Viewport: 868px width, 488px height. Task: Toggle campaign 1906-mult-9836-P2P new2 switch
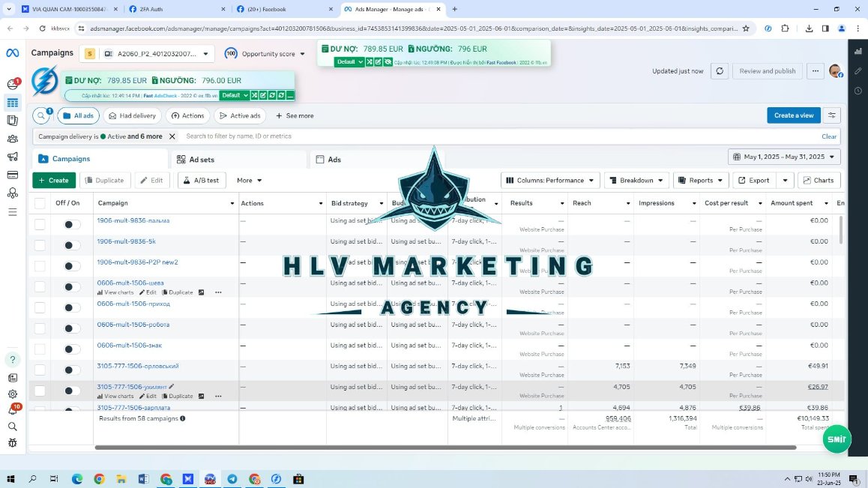pos(71,266)
